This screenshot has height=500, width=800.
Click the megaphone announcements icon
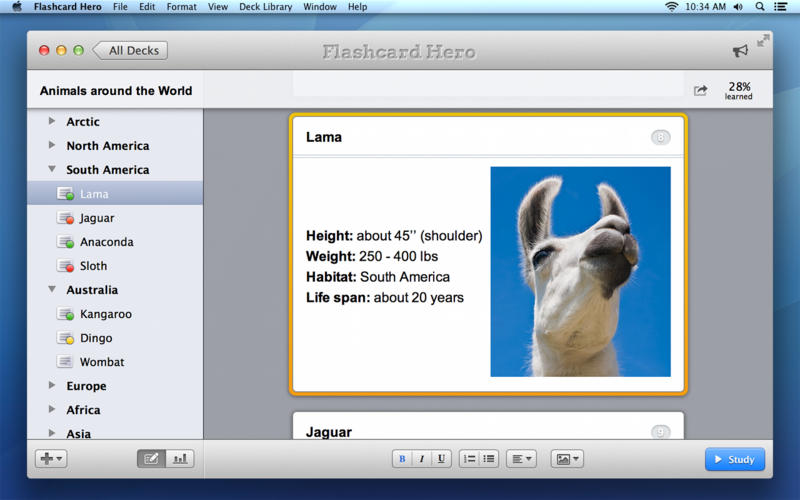(740, 51)
